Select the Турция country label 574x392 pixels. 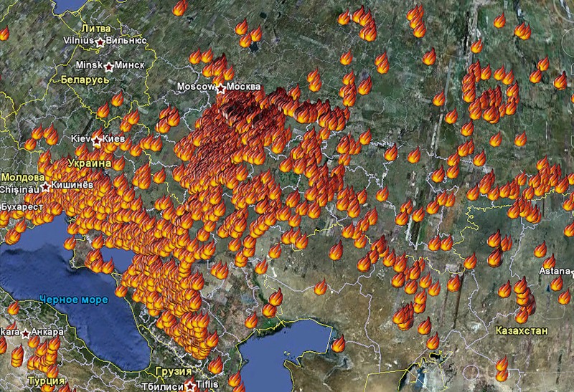tap(47, 381)
